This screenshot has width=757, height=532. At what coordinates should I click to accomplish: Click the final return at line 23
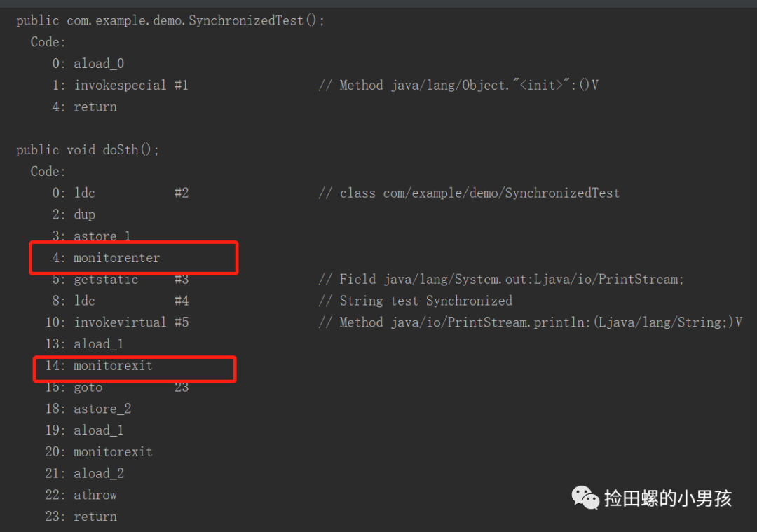pyautogui.click(x=95, y=517)
